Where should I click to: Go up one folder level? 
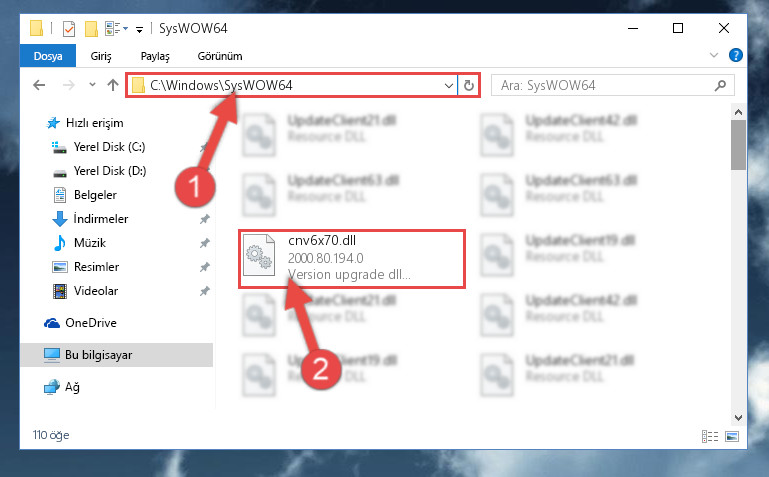[x=113, y=85]
